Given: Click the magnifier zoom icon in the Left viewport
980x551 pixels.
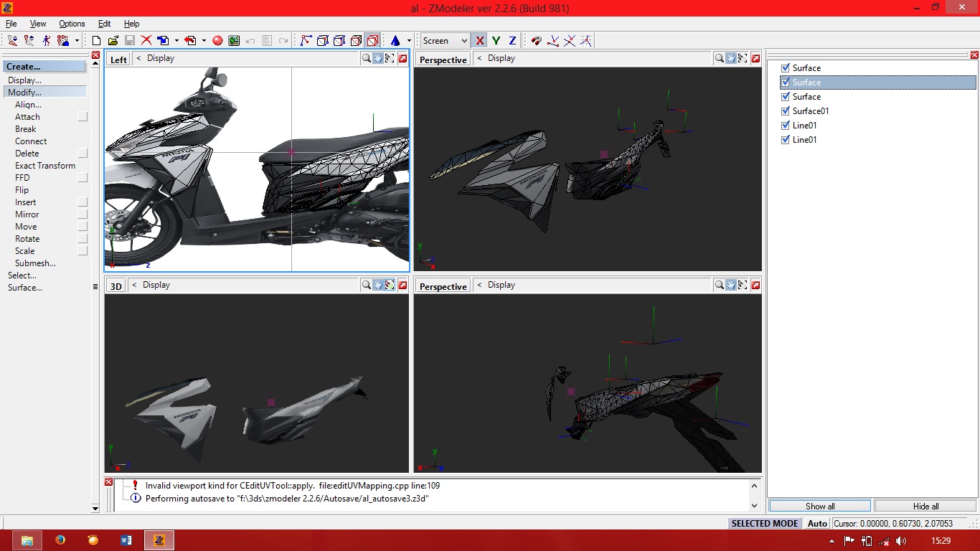Looking at the screenshot, I should coord(366,58).
